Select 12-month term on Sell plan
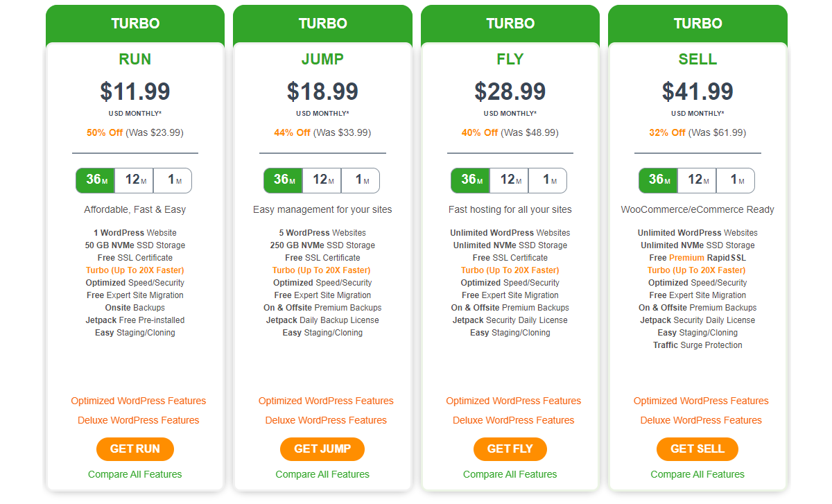832x504 pixels. (697, 180)
